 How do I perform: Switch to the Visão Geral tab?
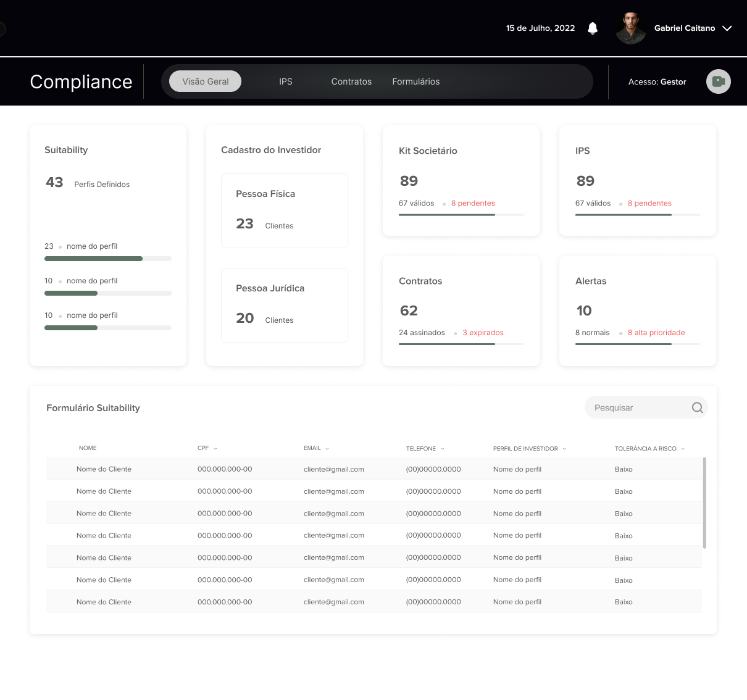tap(205, 81)
